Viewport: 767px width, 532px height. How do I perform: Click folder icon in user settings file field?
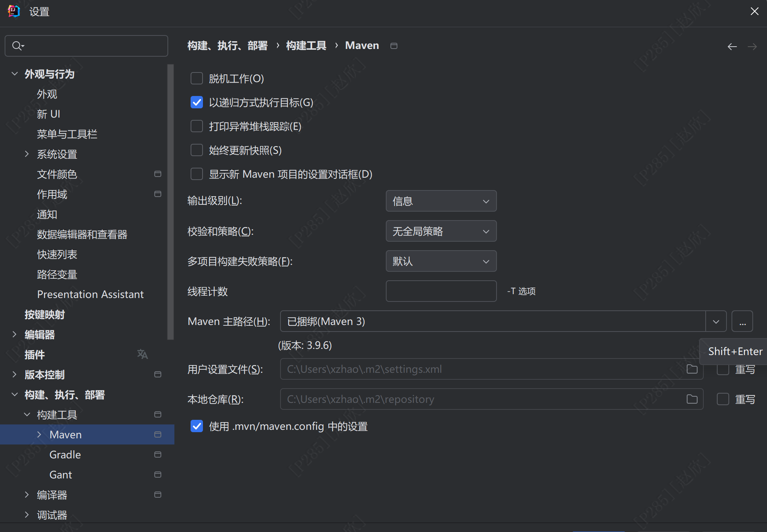pyautogui.click(x=692, y=369)
